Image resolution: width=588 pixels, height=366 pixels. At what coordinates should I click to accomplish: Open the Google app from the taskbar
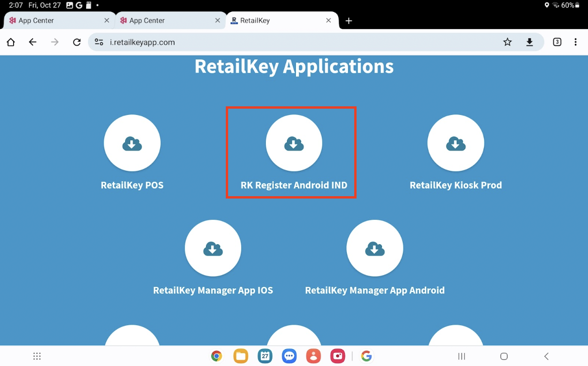366,356
